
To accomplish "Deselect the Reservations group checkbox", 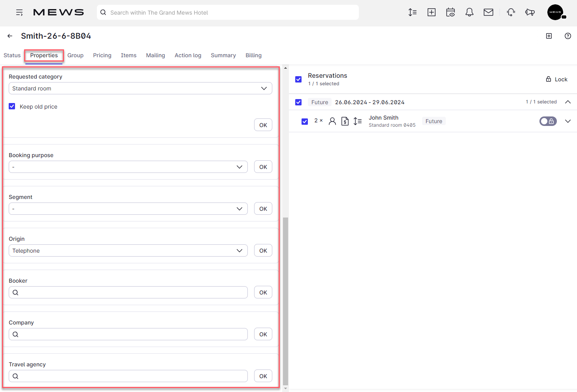I will coord(298,79).
